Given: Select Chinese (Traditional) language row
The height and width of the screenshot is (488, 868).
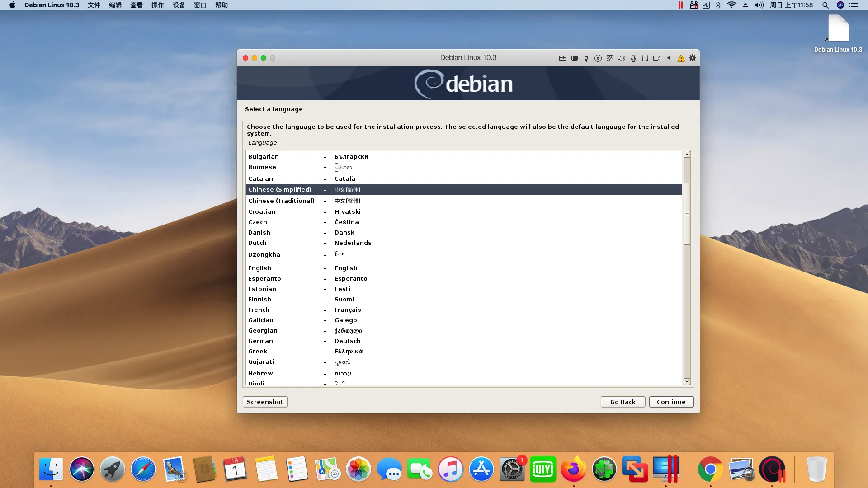Looking at the screenshot, I should 464,201.
